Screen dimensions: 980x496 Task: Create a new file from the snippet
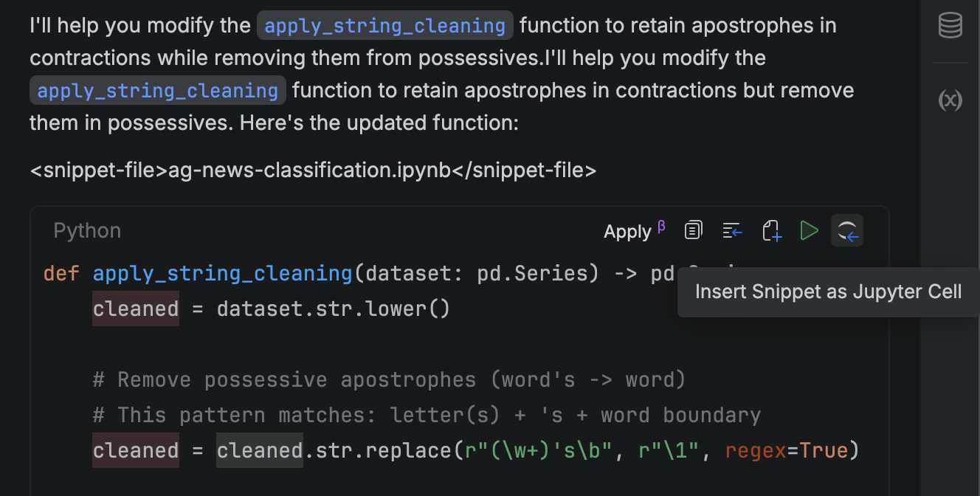tap(771, 231)
